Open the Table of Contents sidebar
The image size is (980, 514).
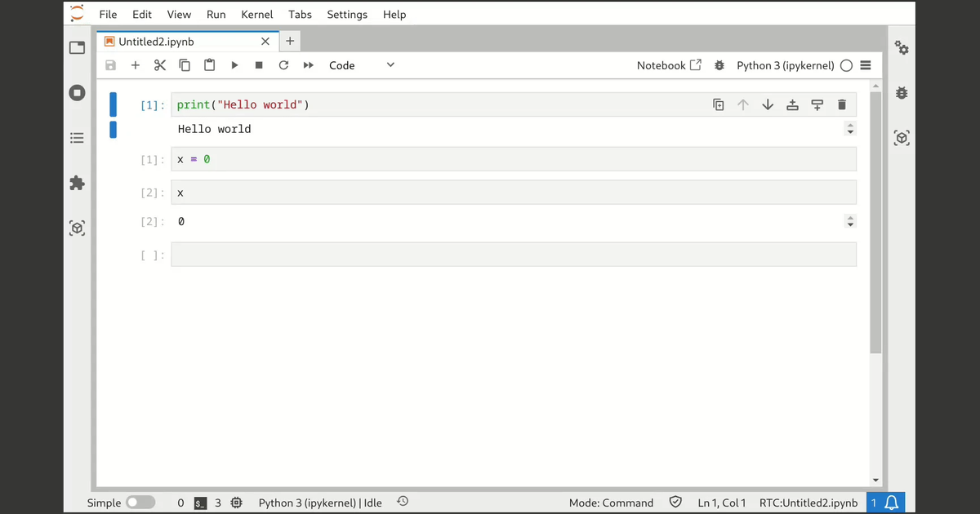pyautogui.click(x=77, y=138)
